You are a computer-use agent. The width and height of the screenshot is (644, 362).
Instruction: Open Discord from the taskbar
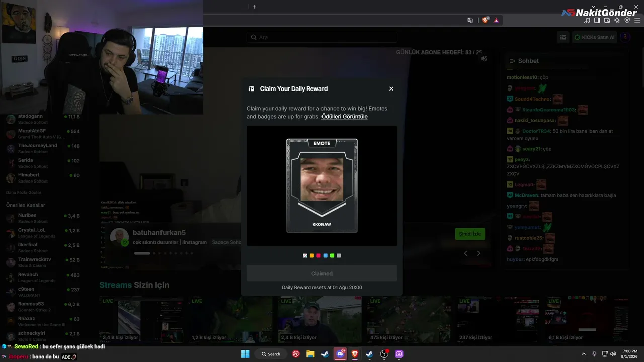(x=340, y=354)
